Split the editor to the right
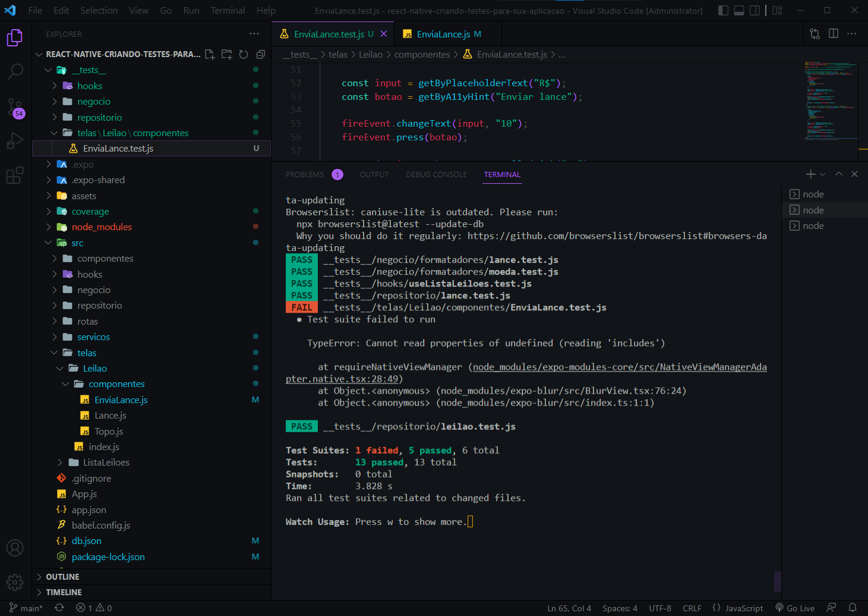Screen dimensions: 868x616 [x=834, y=34]
